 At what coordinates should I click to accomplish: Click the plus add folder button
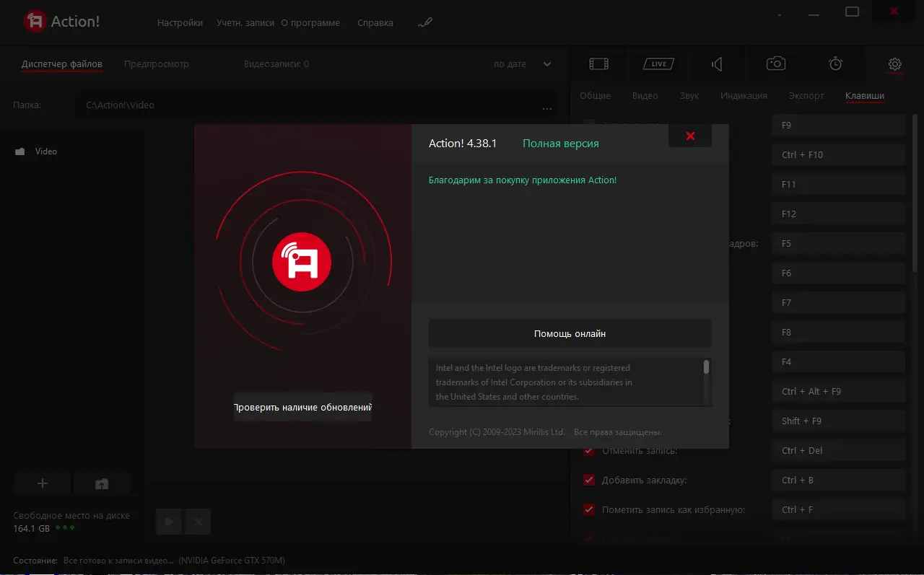42,484
